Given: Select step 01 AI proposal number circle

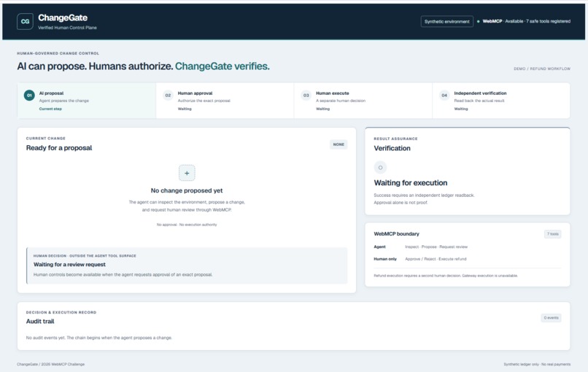Looking at the screenshot, I should [x=29, y=96].
